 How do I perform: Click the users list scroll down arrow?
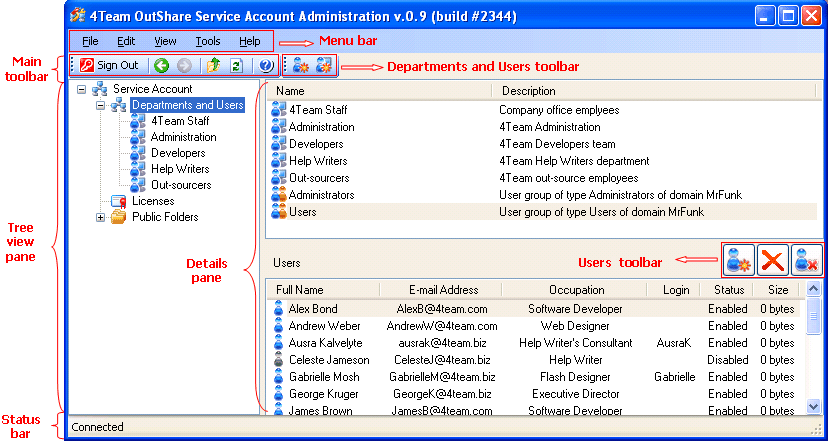tap(814, 406)
